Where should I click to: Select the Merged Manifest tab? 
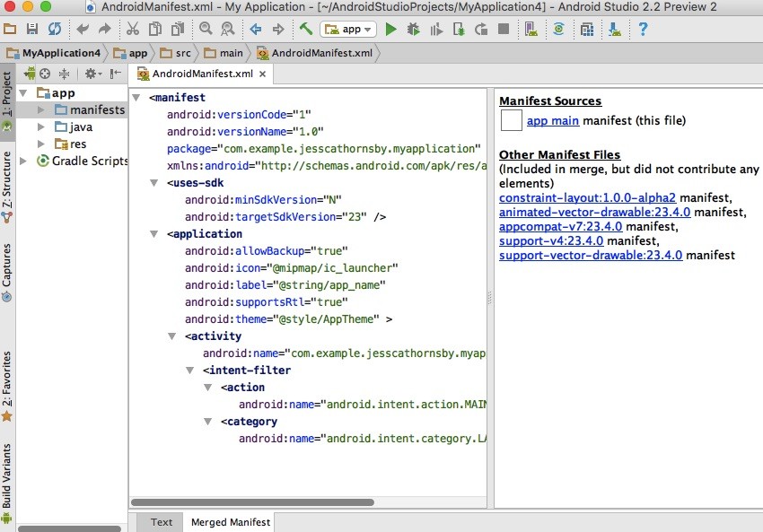(230, 522)
